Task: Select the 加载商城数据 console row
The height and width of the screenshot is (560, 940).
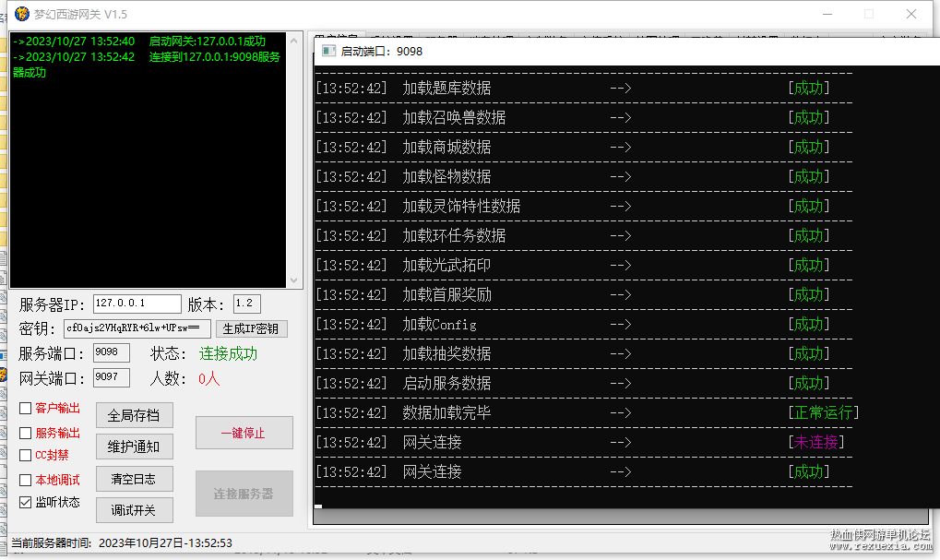Action: 573,147
